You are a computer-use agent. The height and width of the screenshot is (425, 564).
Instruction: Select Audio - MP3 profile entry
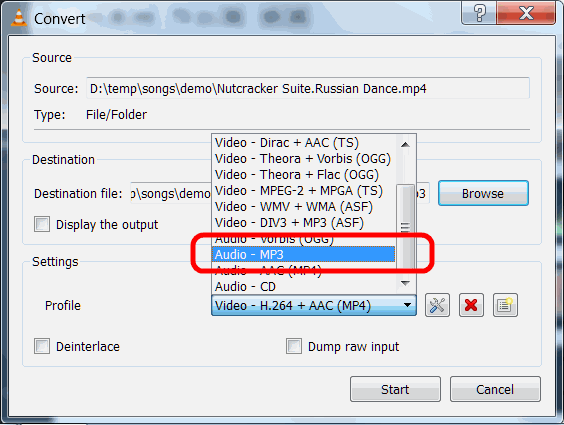click(x=304, y=255)
